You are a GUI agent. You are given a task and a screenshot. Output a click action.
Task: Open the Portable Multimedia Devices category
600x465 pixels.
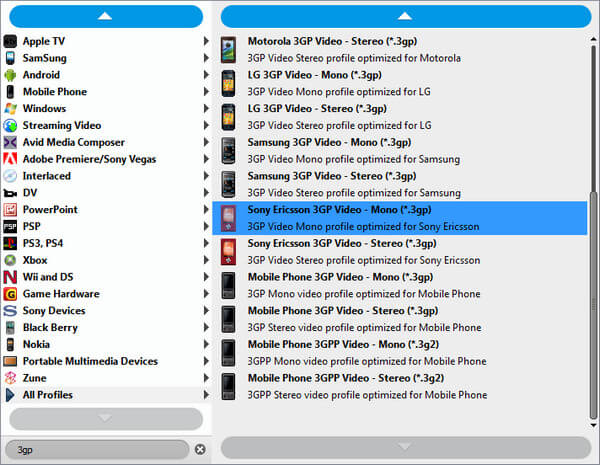(106, 361)
